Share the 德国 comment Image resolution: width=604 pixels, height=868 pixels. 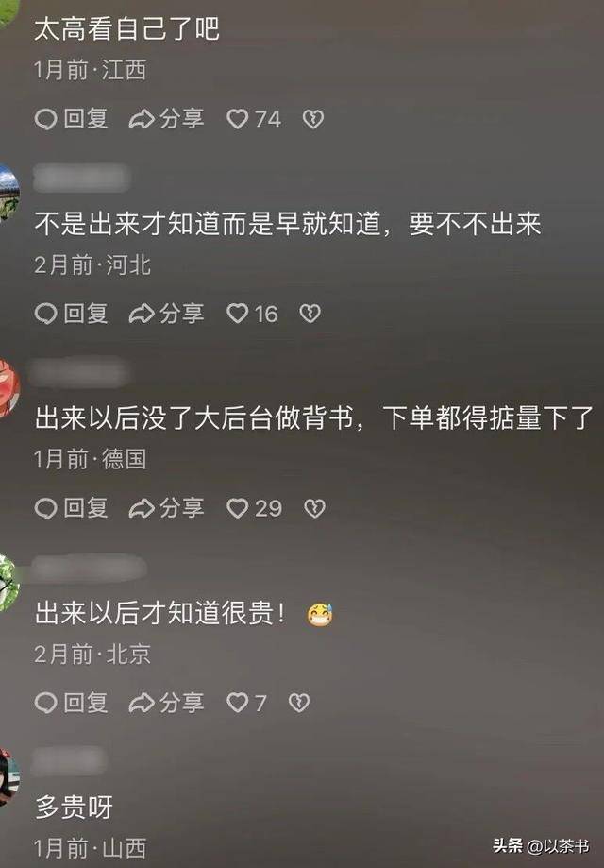[166, 508]
